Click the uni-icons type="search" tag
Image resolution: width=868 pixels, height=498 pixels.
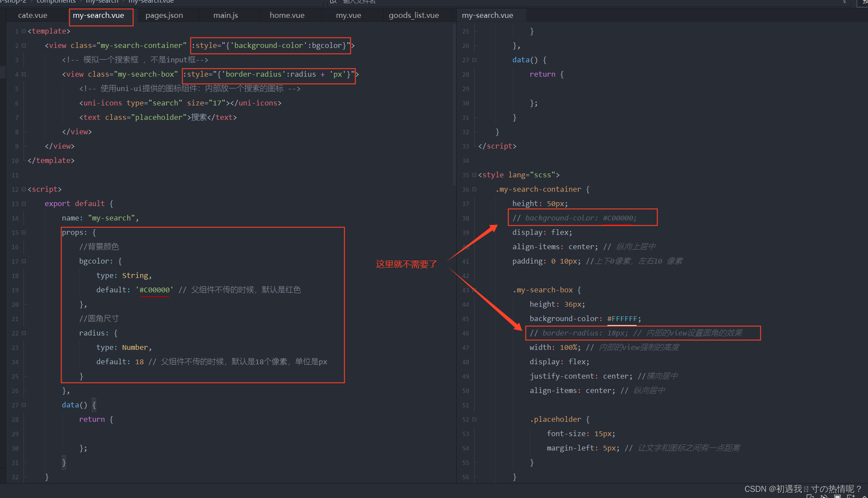click(180, 103)
